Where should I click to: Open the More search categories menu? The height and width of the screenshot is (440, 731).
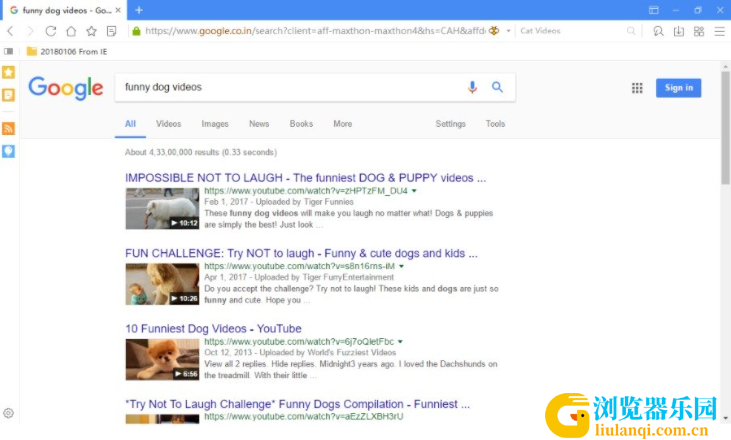point(343,124)
